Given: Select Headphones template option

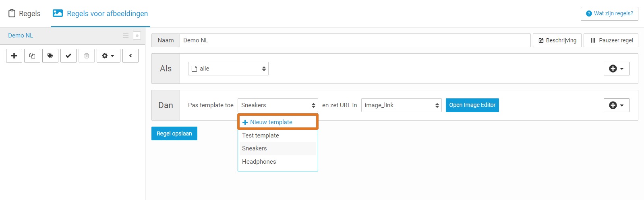Looking at the screenshot, I should click(x=278, y=162).
